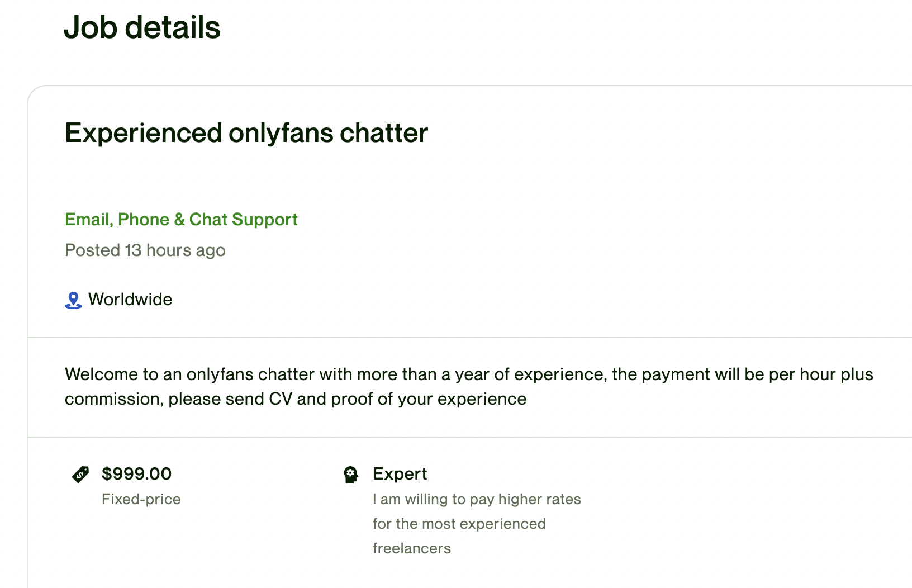Screen dimensions: 912x588
Task: Click the divider line above the job description
Action: tap(469, 338)
